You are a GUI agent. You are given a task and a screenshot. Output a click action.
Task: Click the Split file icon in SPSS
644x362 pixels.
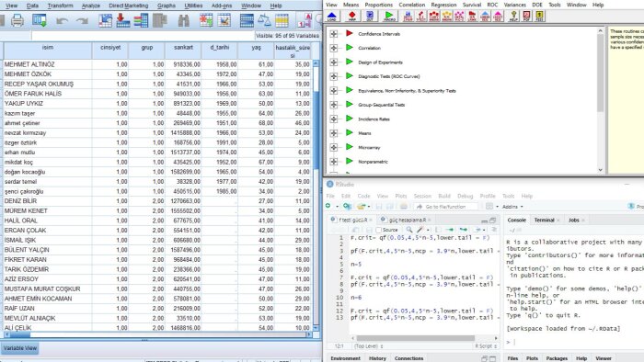tap(247, 20)
